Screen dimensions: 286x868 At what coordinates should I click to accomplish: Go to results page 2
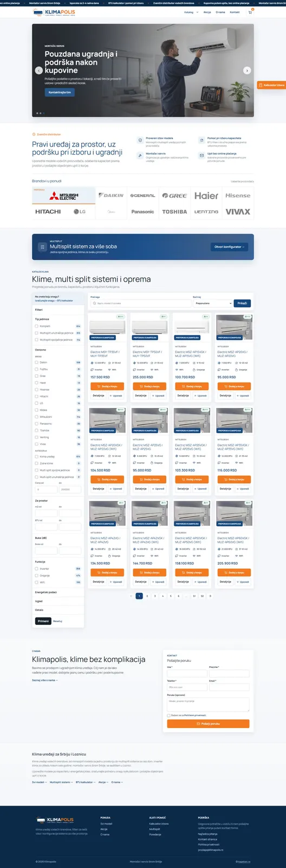147,596
